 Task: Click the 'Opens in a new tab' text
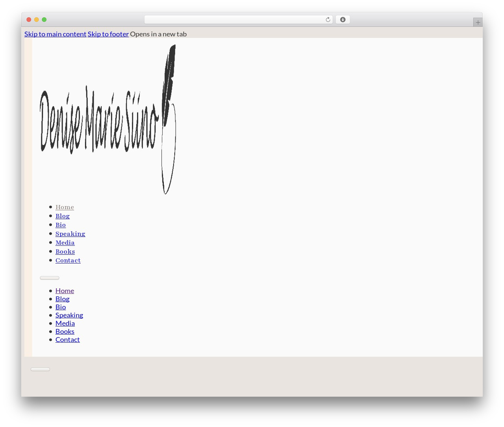[x=158, y=34]
